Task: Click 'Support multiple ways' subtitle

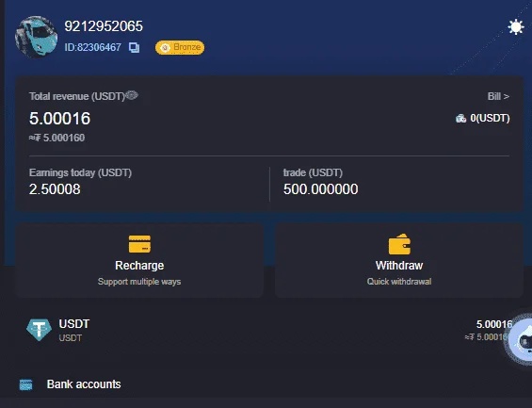Action: [139, 282]
